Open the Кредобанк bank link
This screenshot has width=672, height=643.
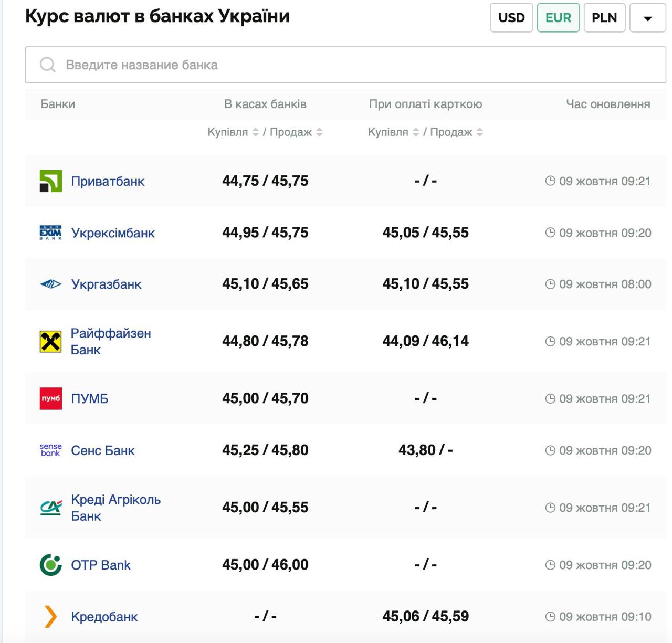tap(104, 617)
